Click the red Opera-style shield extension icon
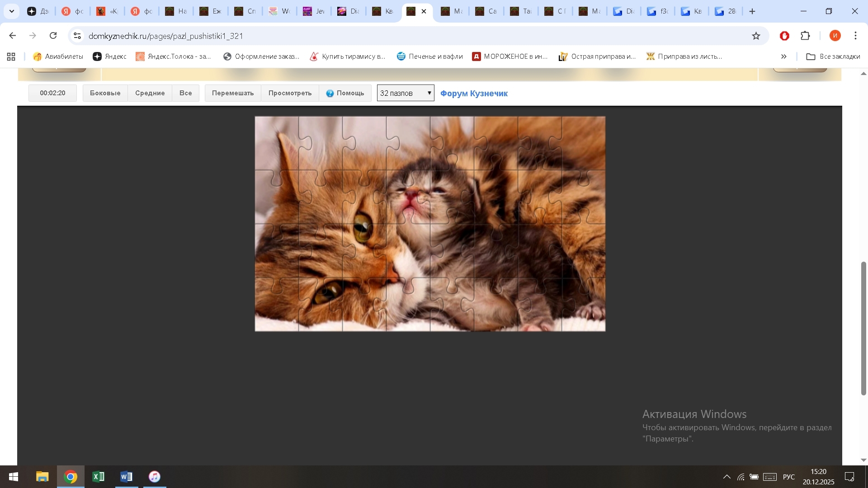 click(784, 36)
